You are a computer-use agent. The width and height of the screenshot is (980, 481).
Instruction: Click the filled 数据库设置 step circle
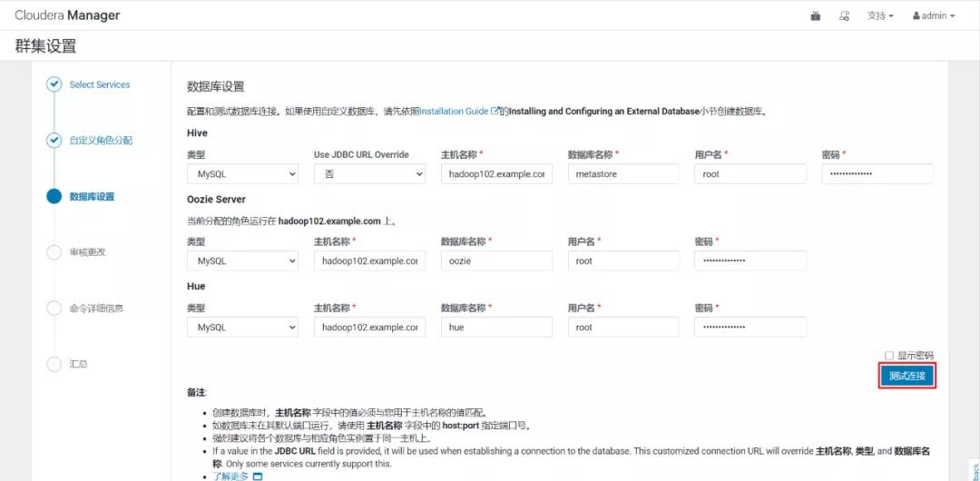[54, 196]
